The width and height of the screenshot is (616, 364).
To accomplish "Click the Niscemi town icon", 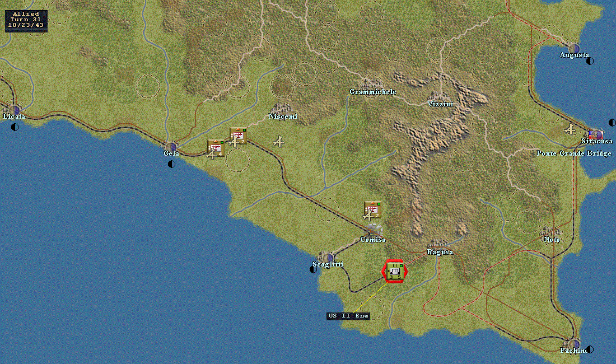I will coord(281,108).
